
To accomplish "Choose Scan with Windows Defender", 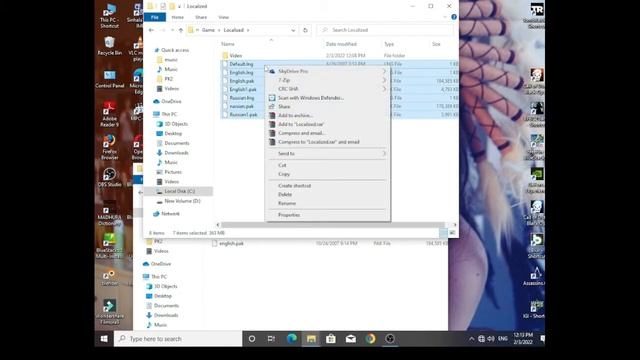I will point(328,98).
